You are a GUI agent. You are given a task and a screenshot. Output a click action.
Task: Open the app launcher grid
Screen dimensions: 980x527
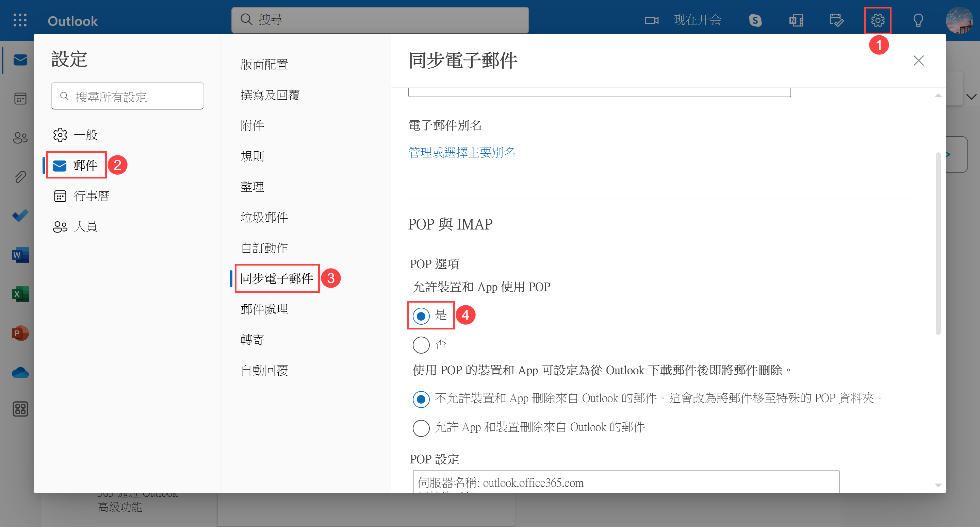(20, 20)
